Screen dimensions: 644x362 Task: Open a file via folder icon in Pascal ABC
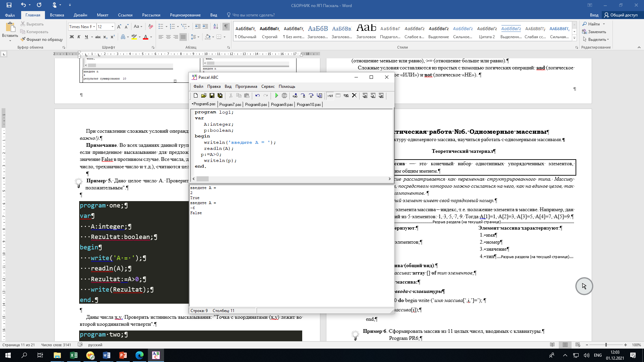(x=204, y=96)
